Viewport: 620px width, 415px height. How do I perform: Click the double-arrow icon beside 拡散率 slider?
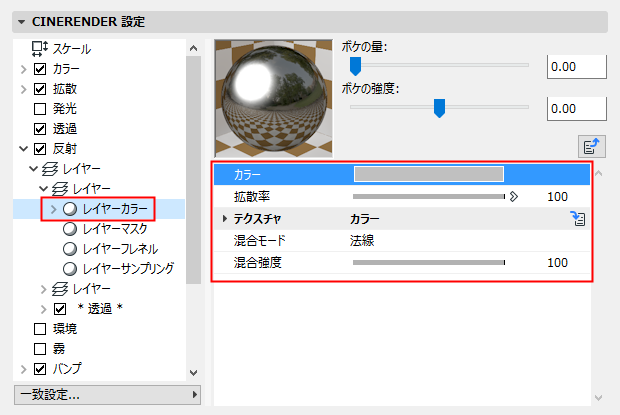coord(514,196)
